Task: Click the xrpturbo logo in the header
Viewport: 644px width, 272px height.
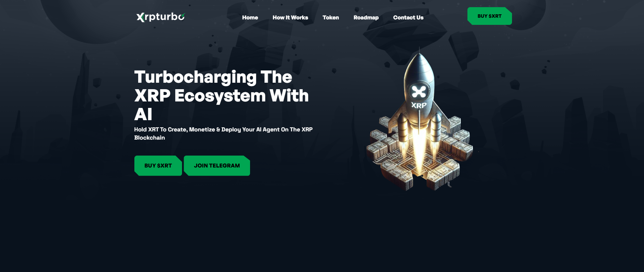Action: (x=161, y=17)
